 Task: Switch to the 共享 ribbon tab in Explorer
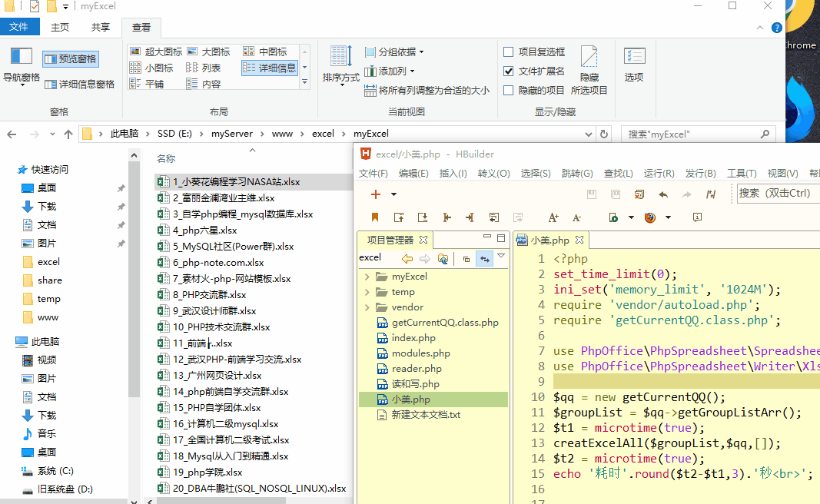(101, 27)
